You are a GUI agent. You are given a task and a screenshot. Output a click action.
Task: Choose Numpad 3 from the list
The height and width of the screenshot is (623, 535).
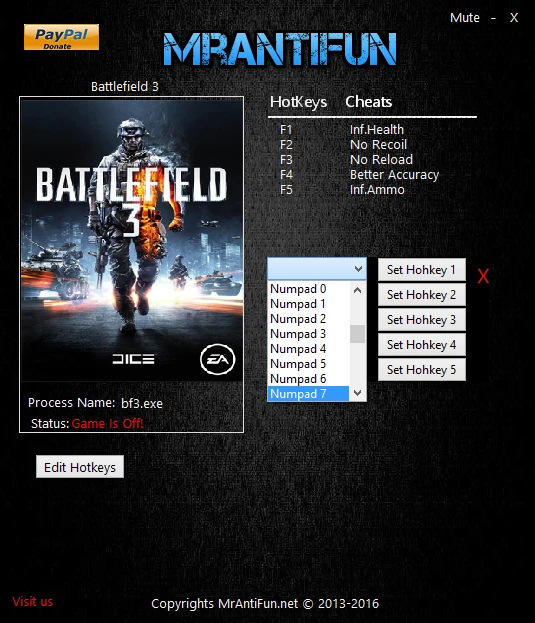[x=308, y=334]
